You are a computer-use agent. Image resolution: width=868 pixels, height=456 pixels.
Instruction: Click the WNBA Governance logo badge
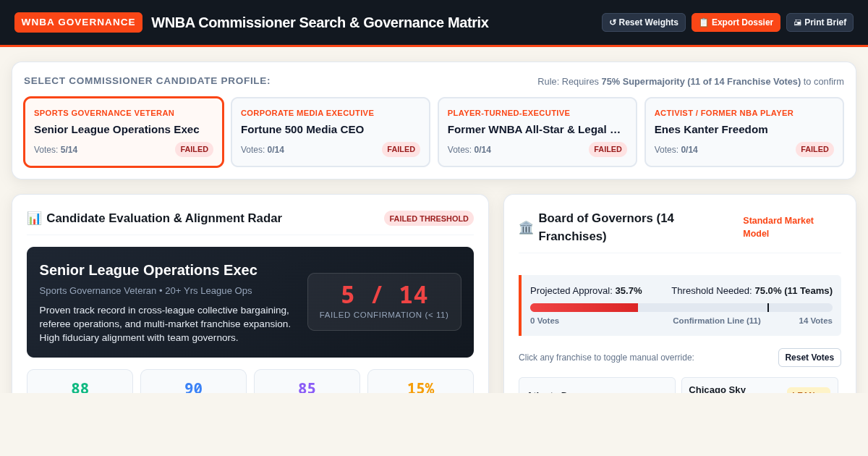[x=78, y=22]
